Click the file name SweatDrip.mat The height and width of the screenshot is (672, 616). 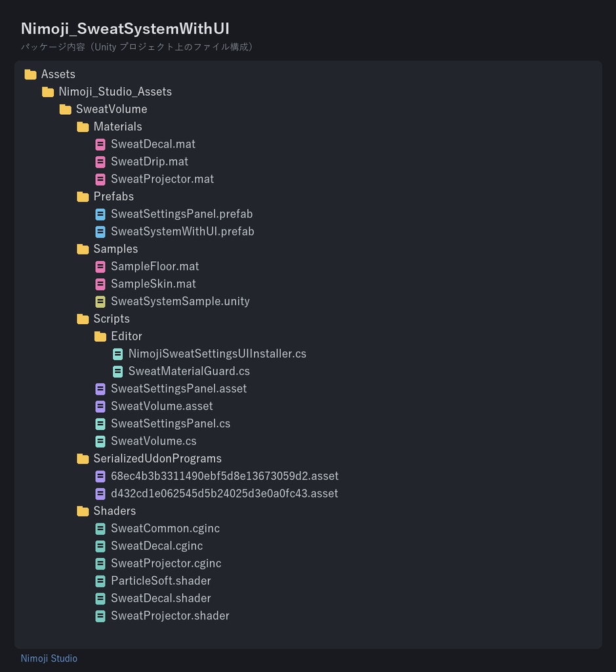[150, 161]
